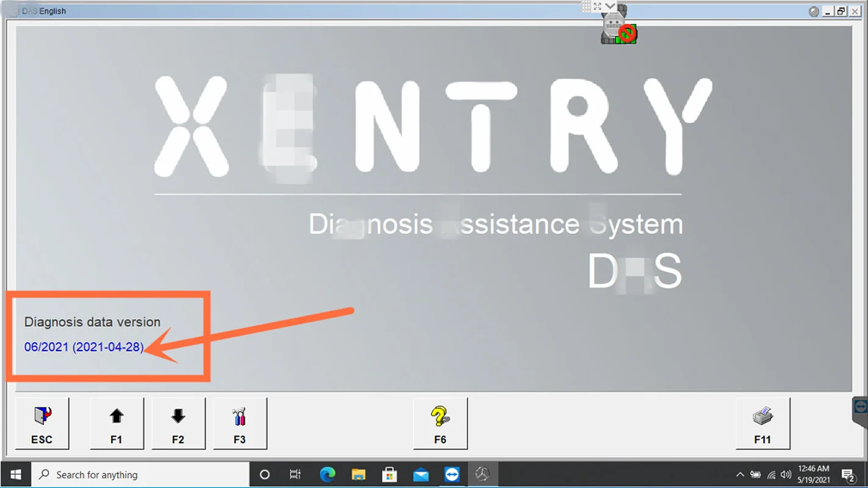Open the F3 tools button
The image size is (868, 488).
coord(240,423)
